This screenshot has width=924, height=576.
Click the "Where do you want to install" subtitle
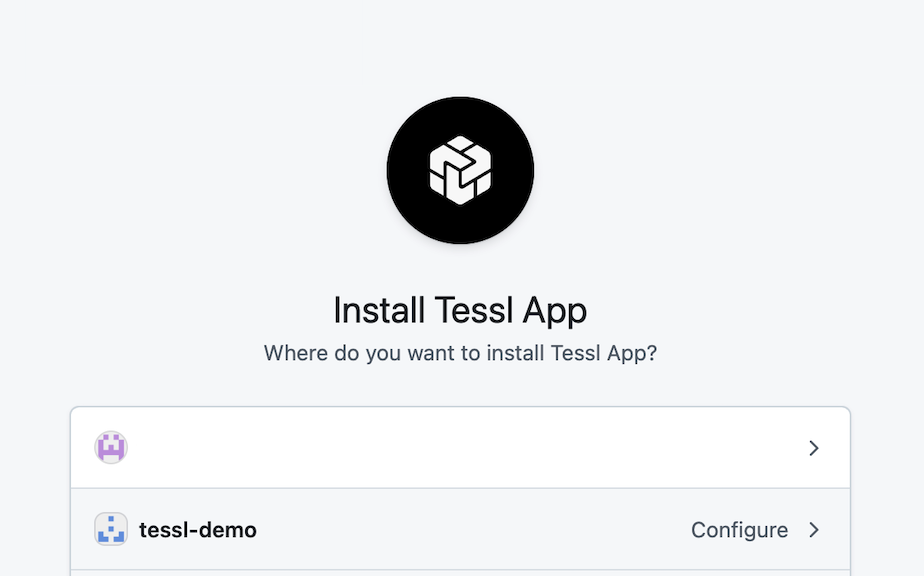tap(460, 353)
